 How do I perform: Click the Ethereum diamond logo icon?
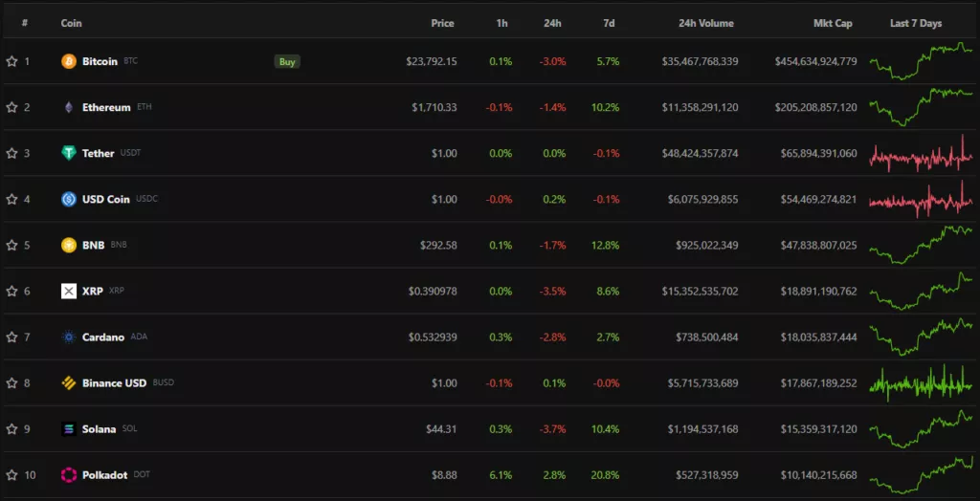69,107
